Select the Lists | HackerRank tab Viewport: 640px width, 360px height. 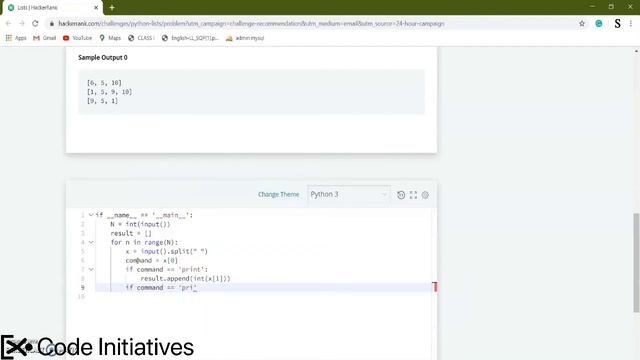click(51, 7)
